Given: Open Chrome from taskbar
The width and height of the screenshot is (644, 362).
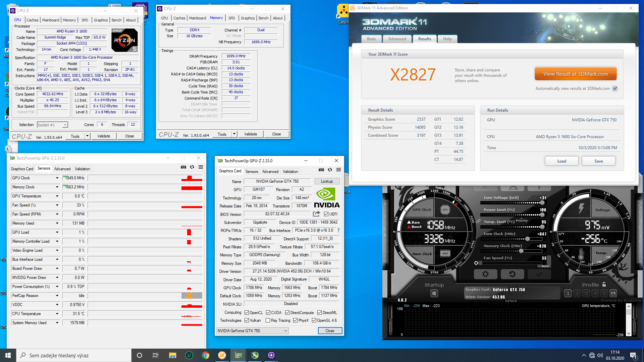Looking at the screenshot, I should pos(205,355).
